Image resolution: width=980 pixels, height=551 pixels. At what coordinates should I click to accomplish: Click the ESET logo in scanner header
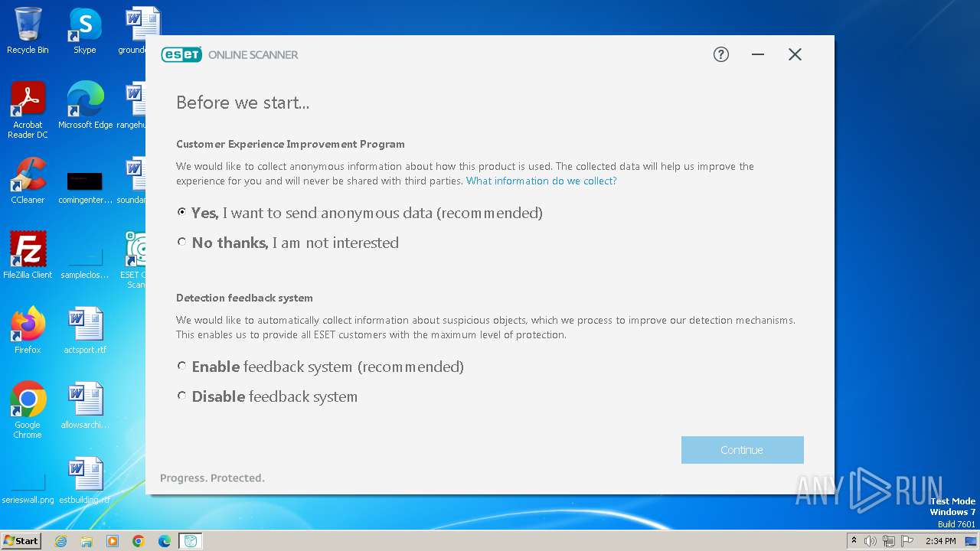(181, 54)
